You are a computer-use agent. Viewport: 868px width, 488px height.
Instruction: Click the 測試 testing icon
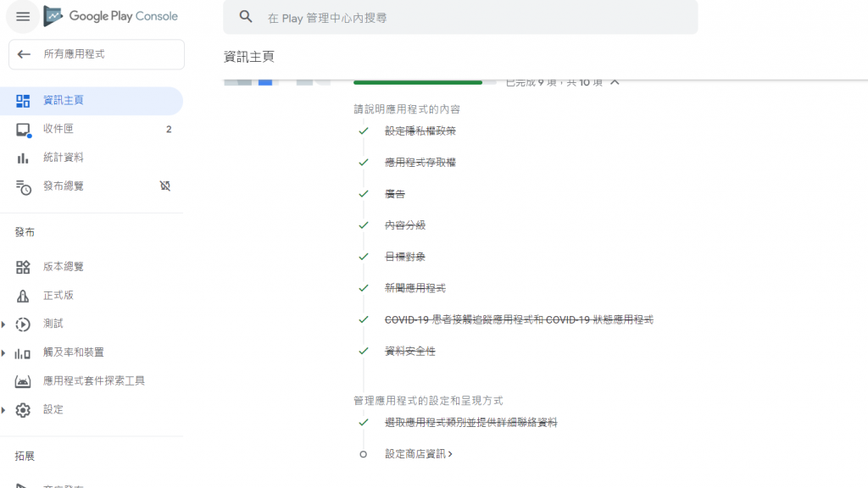pos(23,324)
